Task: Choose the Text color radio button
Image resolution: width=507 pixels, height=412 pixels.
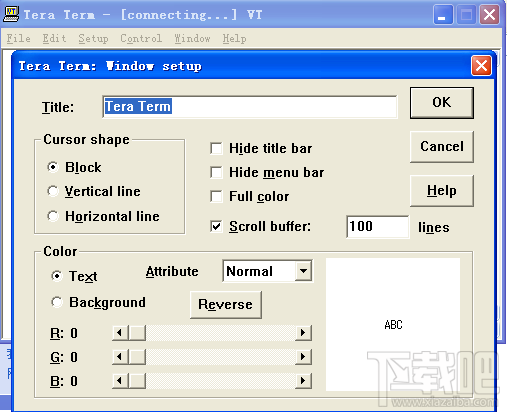Action: pyautogui.click(x=57, y=276)
